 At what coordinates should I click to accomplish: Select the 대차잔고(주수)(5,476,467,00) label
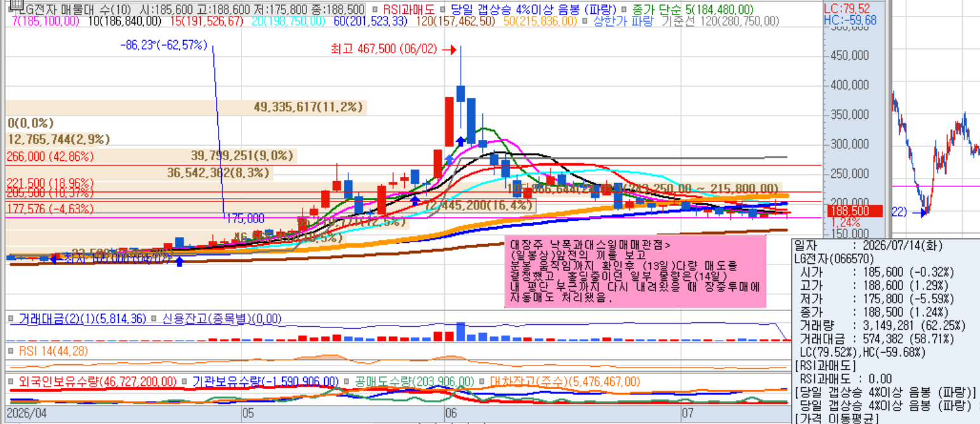[564, 381]
